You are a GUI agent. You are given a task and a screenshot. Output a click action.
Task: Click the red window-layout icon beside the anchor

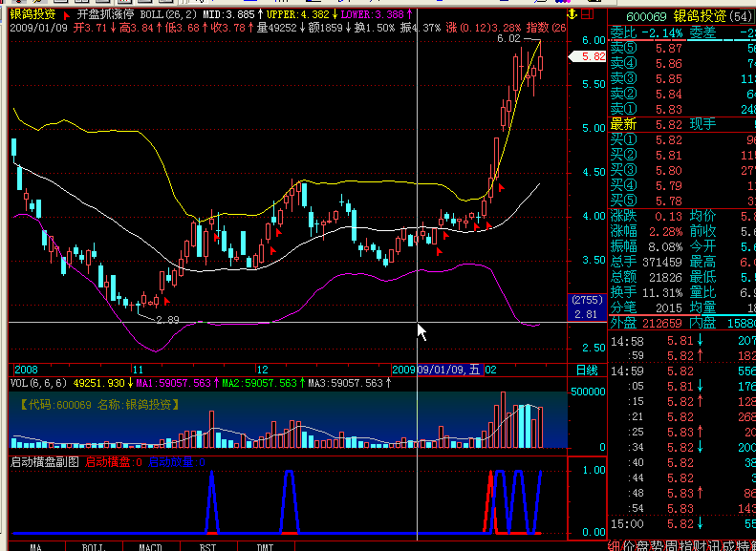click(x=587, y=14)
